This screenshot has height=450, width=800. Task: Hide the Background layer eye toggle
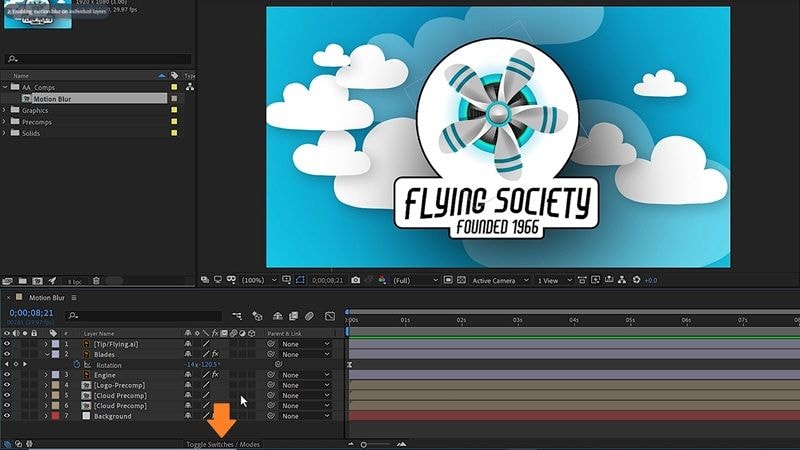[x=7, y=416]
